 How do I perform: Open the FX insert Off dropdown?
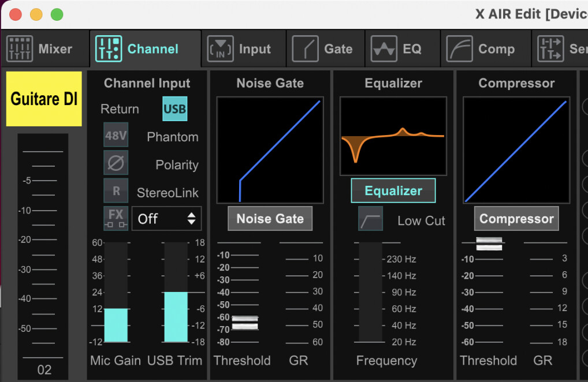[x=166, y=218]
